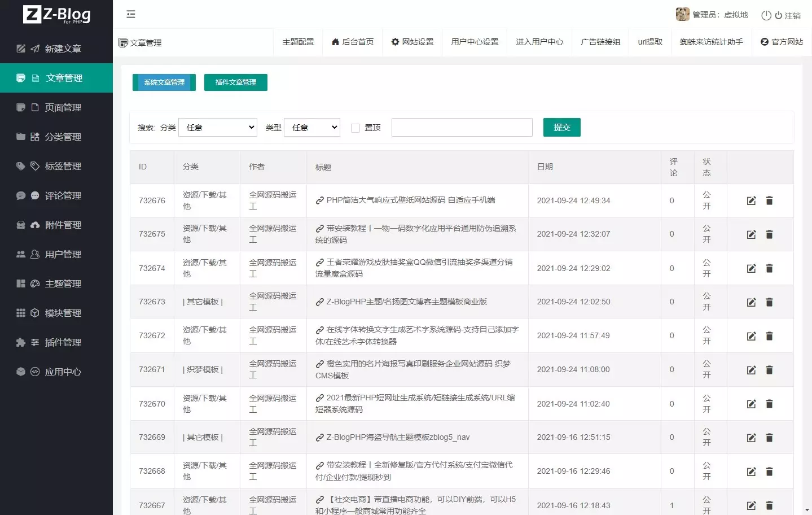Click 插件文章管理 button
The width and height of the screenshot is (812, 515).
tap(236, 82)
